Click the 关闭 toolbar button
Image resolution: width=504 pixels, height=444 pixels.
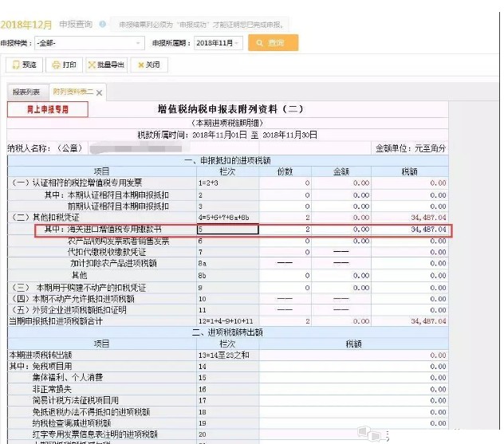click(149, 65)
